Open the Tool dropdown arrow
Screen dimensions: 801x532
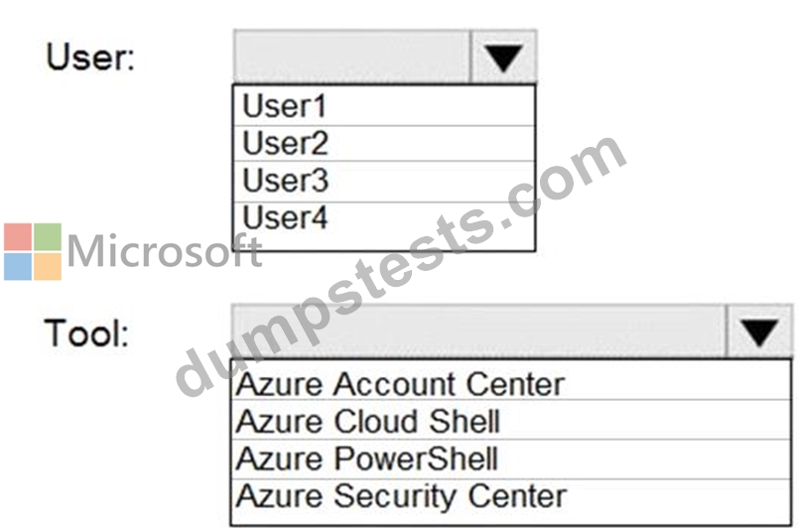click(759, 332)
